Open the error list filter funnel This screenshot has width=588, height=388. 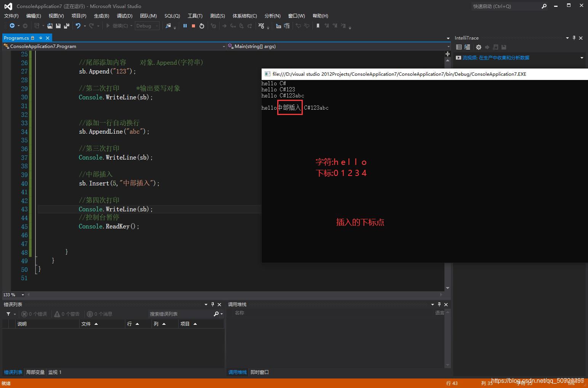pyautogui.click(x=8, y=314)
